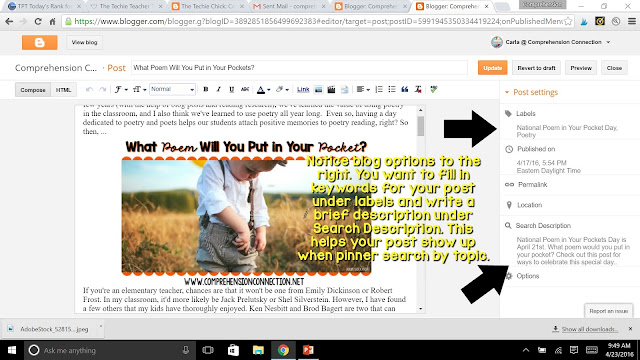The height and width of the screenshot is (360, 640).
Task: Redo the edit in editor toolbar
Action: click(102, 89)
